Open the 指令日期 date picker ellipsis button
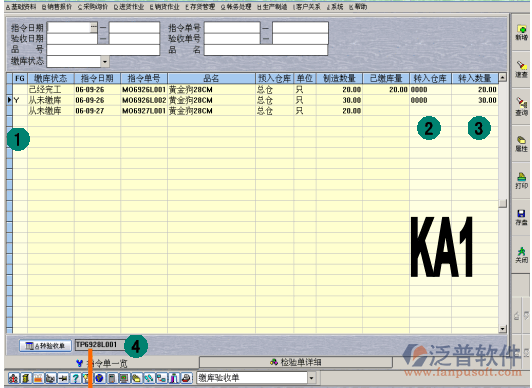This screenshot has width=532, height=388. (93, 27)
